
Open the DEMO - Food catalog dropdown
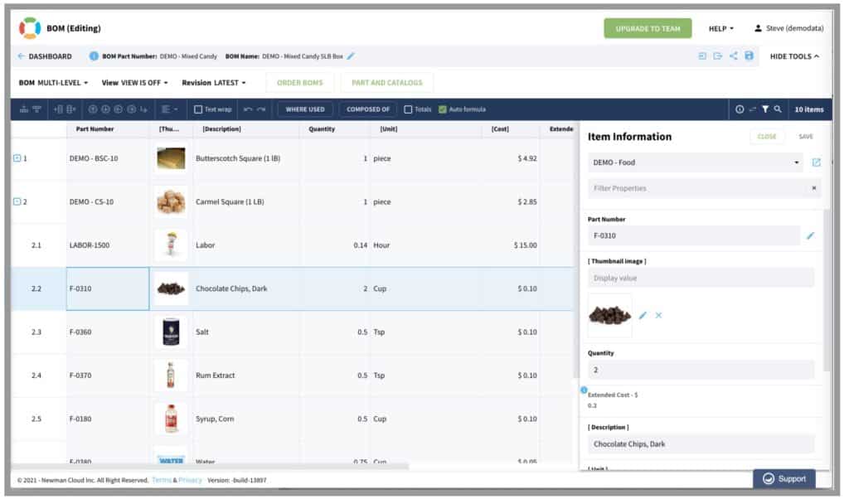(x=696, y=162)
